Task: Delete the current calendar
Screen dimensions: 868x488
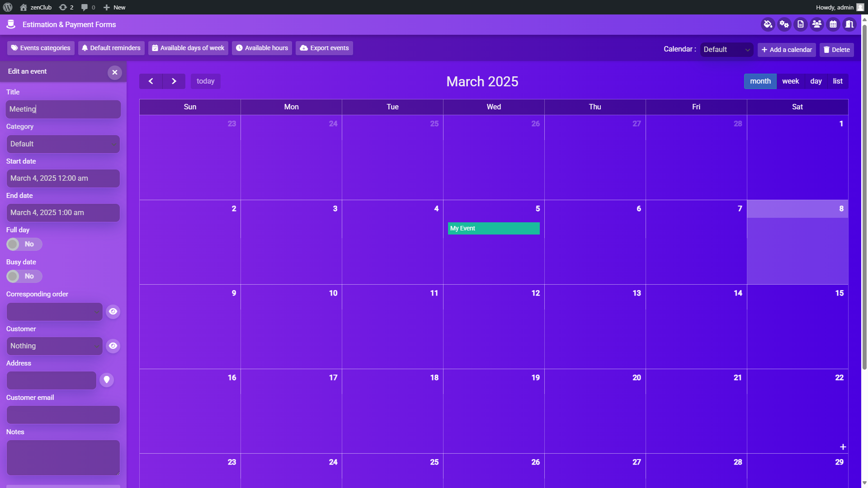Action: (836, 50)
